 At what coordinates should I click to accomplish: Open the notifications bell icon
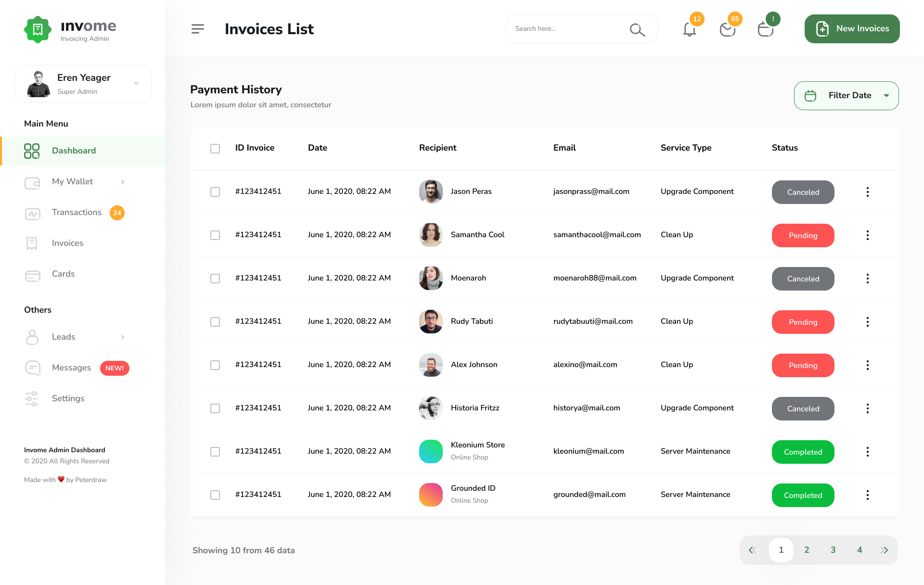pos(689,29)
